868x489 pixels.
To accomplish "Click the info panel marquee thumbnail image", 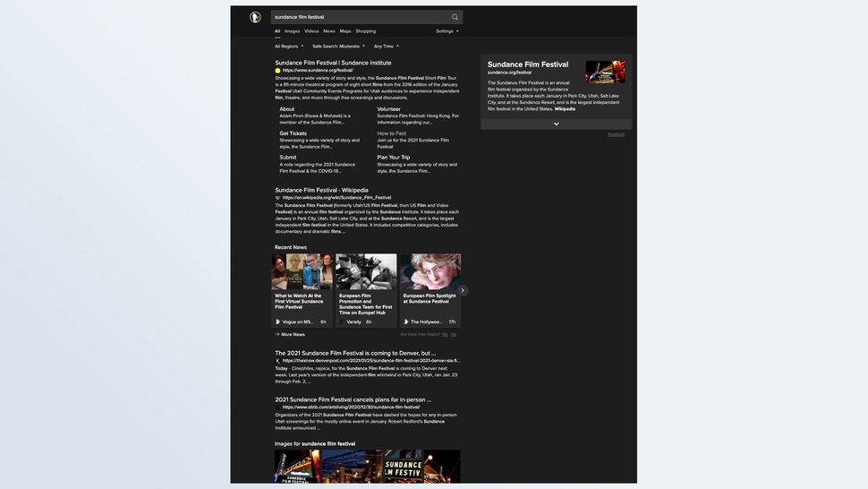I will (x=605, y=72).
